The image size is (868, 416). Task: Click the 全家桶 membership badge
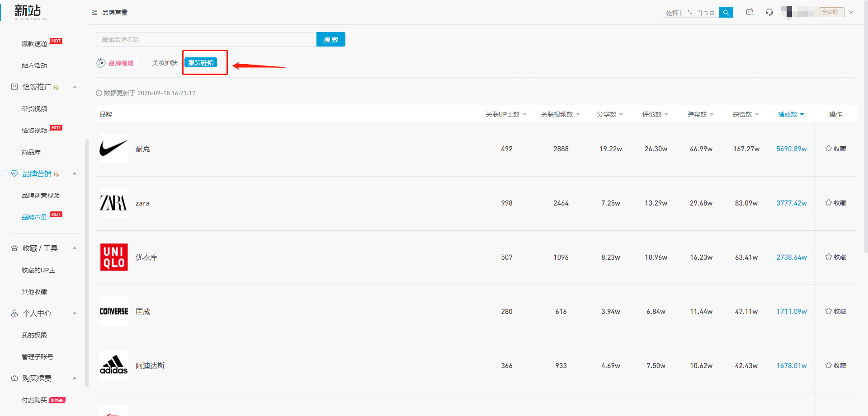pos(830,12)
